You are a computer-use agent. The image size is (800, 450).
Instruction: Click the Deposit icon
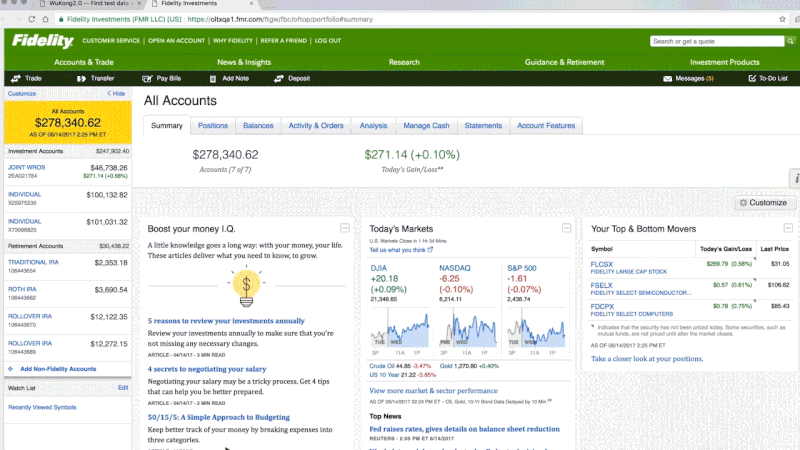[279, 79]
